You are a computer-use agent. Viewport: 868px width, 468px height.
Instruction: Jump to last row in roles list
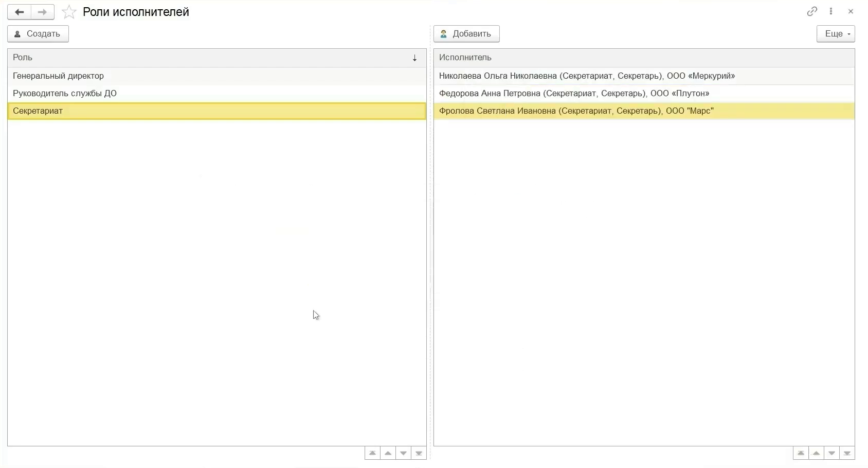[x=419, y=453]
